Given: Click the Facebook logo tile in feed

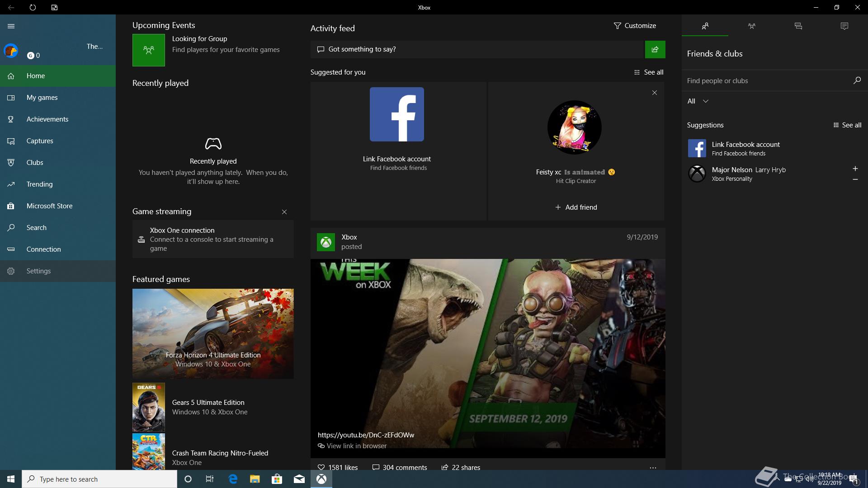Looking at the screenshot, I should pos(397,114).
